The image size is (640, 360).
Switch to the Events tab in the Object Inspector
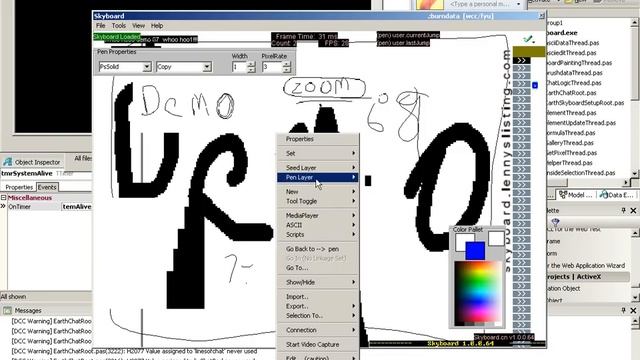point(47,187)
